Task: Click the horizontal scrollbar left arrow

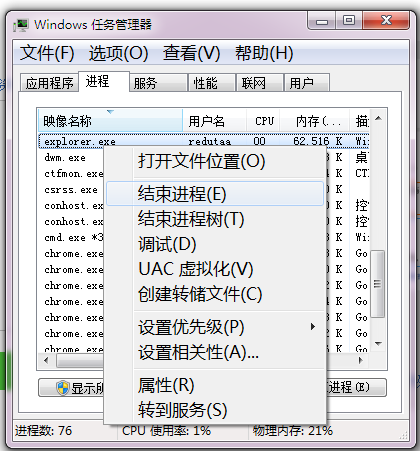Action: point(46,360)
